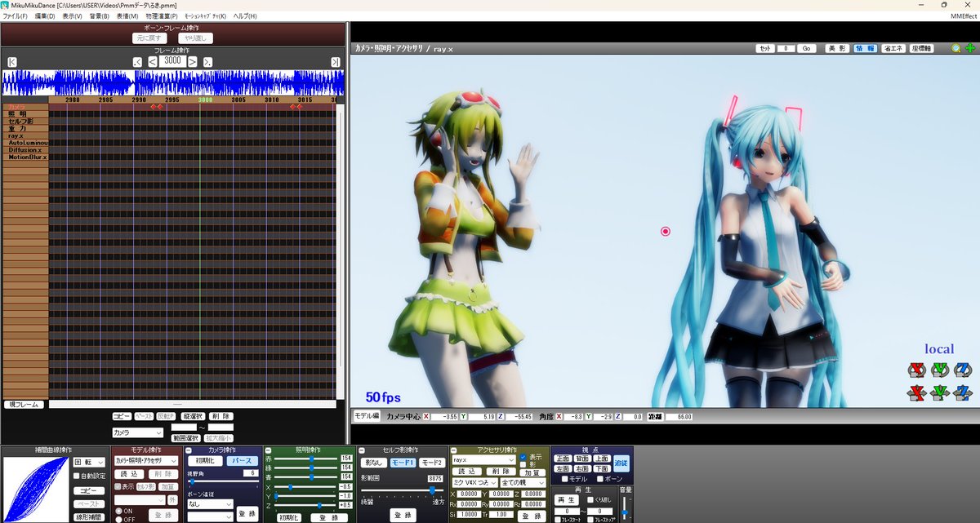Viewport: 980px width, 523px height.
Task: Open the カメラ・照明・アクセサリ model dropdown
Action: coord(146,460)
